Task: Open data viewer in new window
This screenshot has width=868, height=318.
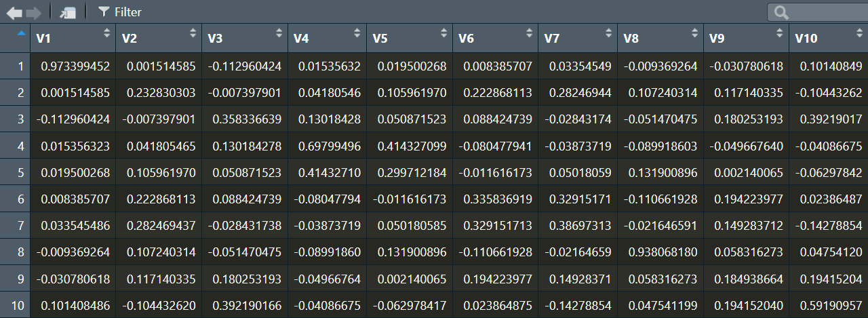Action: (67, 12)
